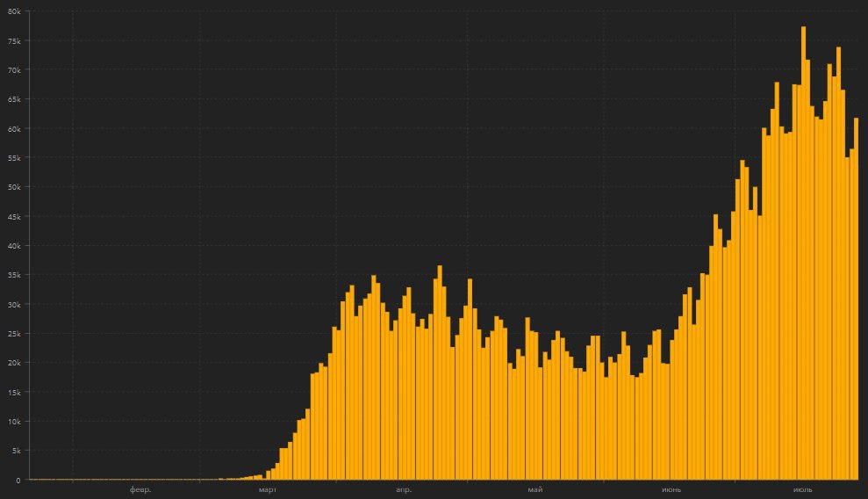Click the "75k" y-axis label
Image resolution: width=868 pixels, height=499 pixels.
(x=14, y=41)
